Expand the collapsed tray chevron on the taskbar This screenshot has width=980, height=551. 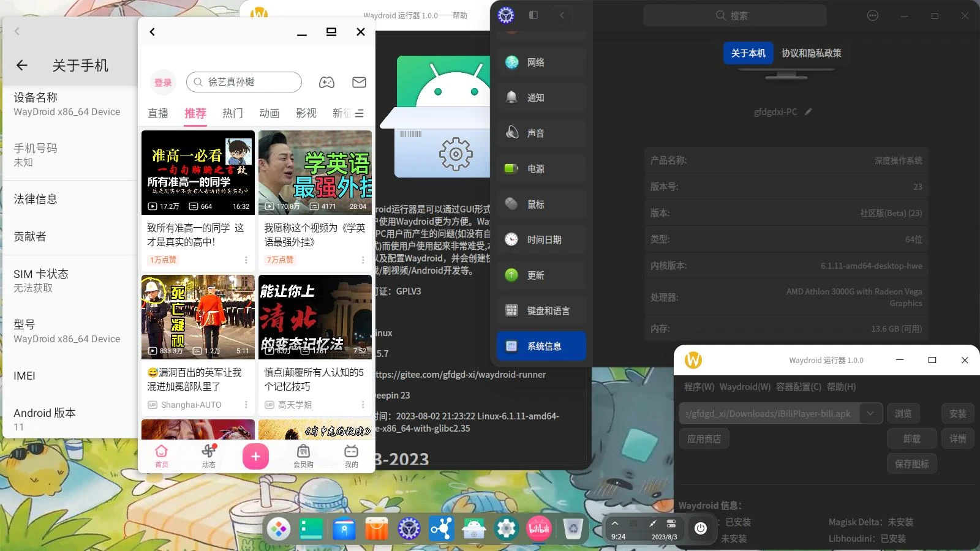pyautogui.click(x=615, y=523)
